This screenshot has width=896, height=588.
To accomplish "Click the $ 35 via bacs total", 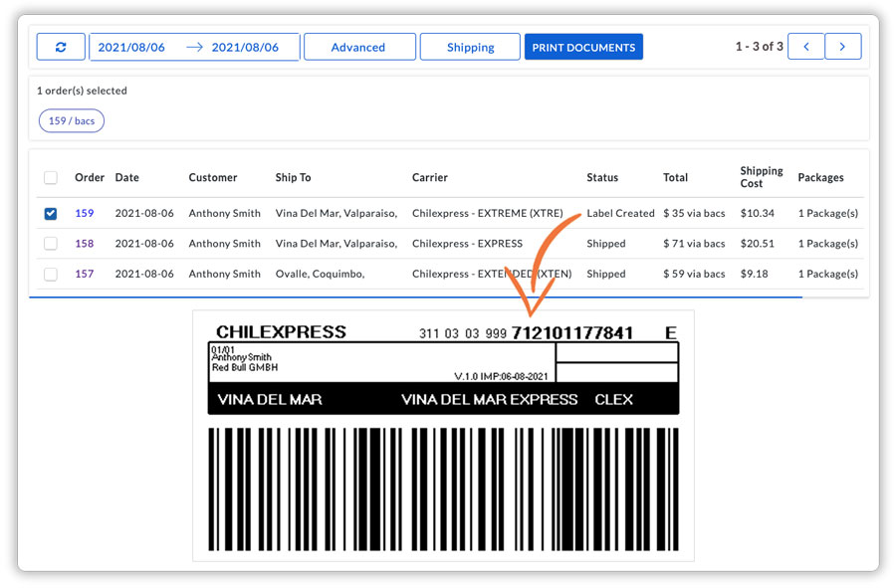I will [x=694, y=213].
